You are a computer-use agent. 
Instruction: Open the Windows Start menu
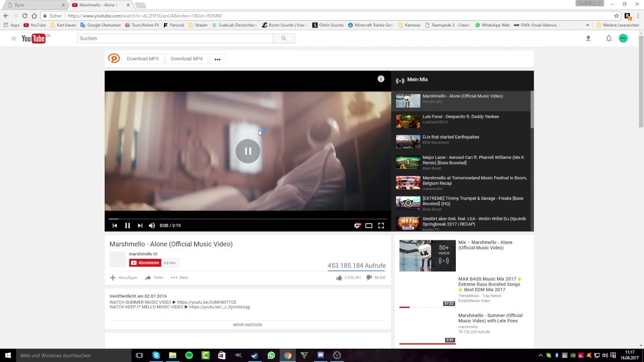pyautogui.click(x=8, y=355)
